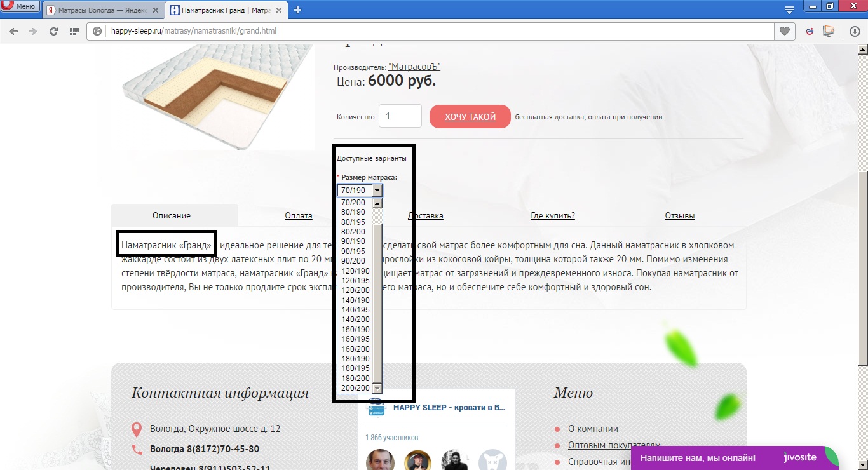The width and height of the screenshot is (868, 470).
Task: Open manufacturer link МатрасовЪ
Action: pos(414,67)
